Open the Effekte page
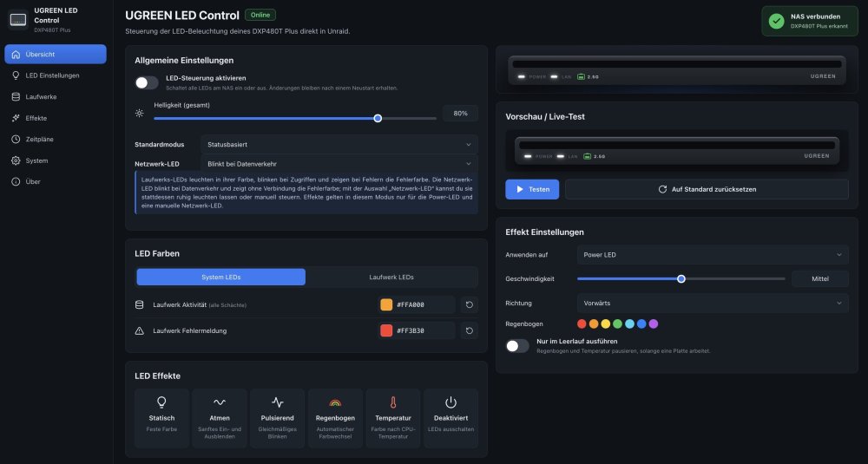The width and height of the screenshot is (868, 464). tap(56, 118)
